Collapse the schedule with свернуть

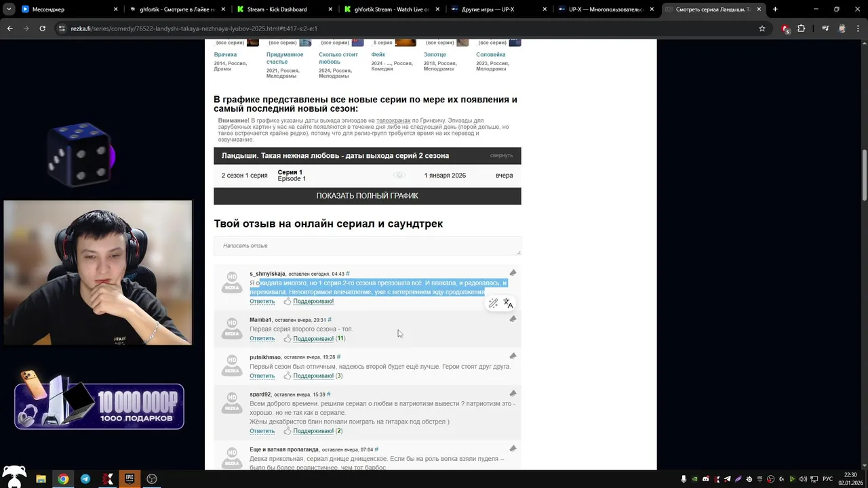(x=501, y=155)
